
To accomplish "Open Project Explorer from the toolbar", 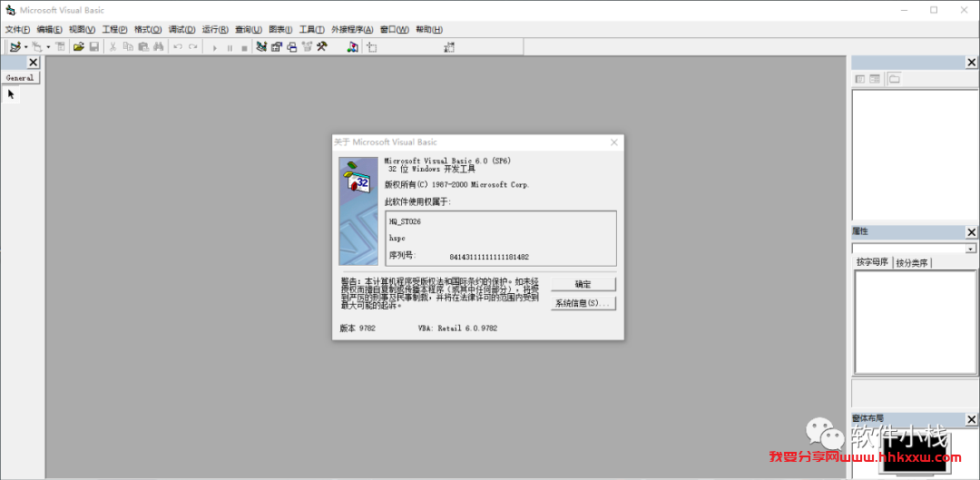I will pos(262,47).
